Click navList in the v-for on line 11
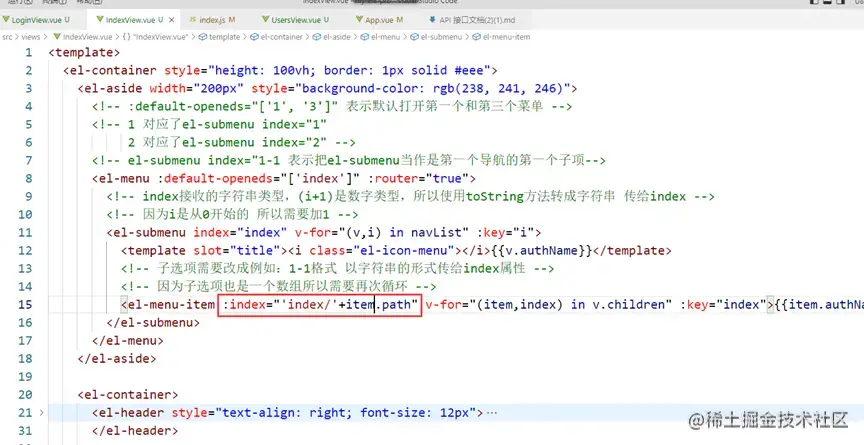 point(437,232)
